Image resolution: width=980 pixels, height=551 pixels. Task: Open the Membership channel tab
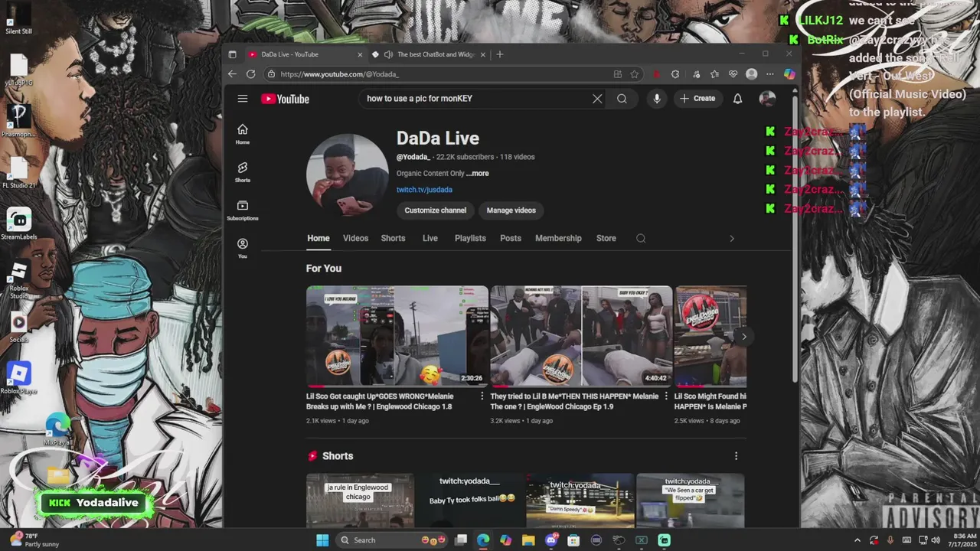(x=558, y=238)
